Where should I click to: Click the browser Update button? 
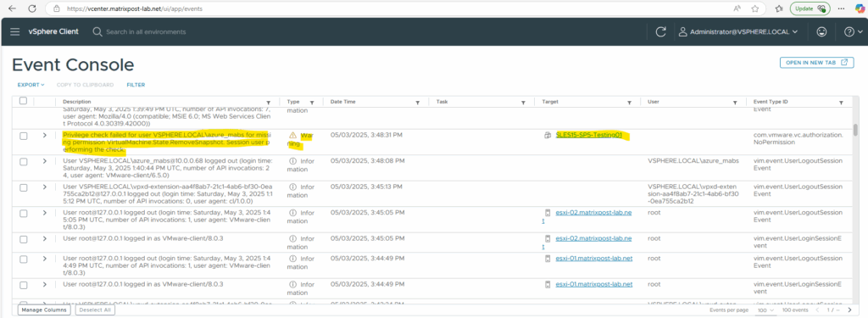[810, 8]
